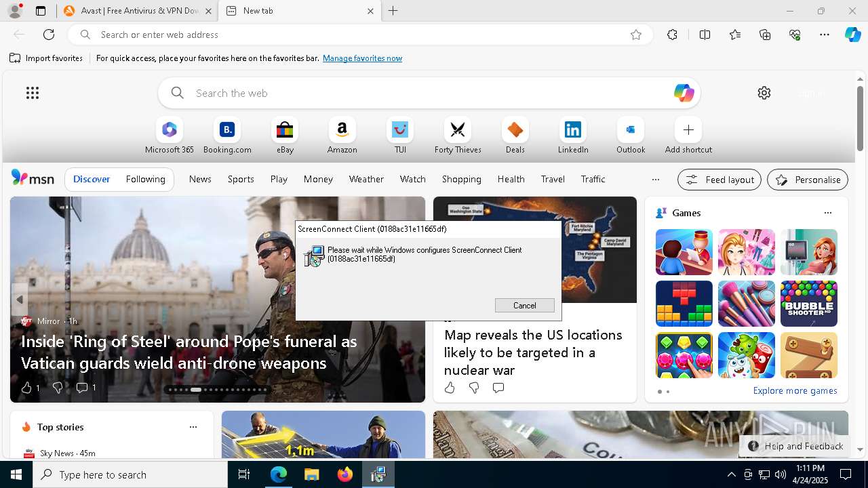Open Settings and more ellipsis

tap(825, 35)
